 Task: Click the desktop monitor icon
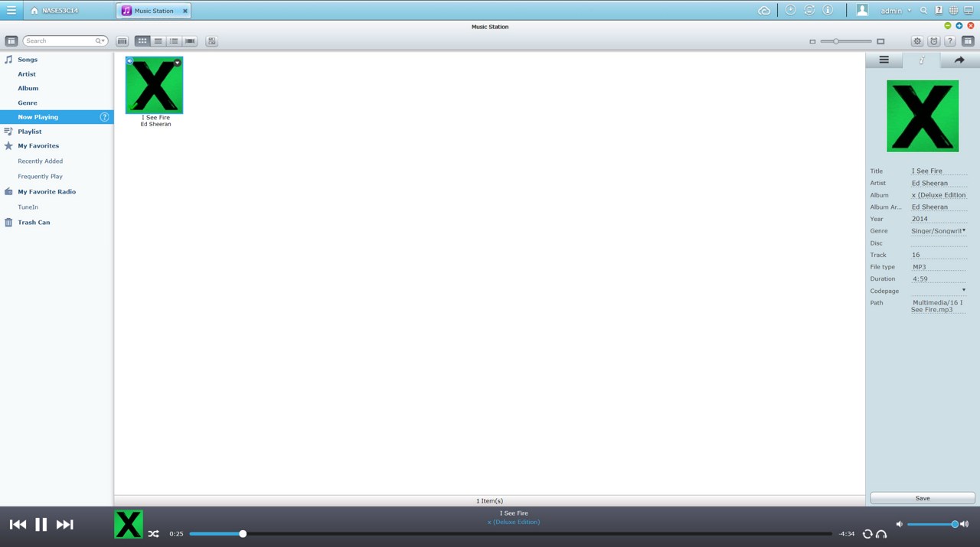[968, 11]
